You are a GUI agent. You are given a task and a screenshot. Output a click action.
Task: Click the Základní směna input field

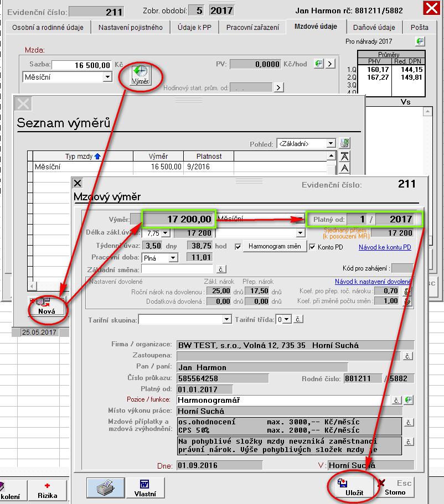[x=178, y=269]
